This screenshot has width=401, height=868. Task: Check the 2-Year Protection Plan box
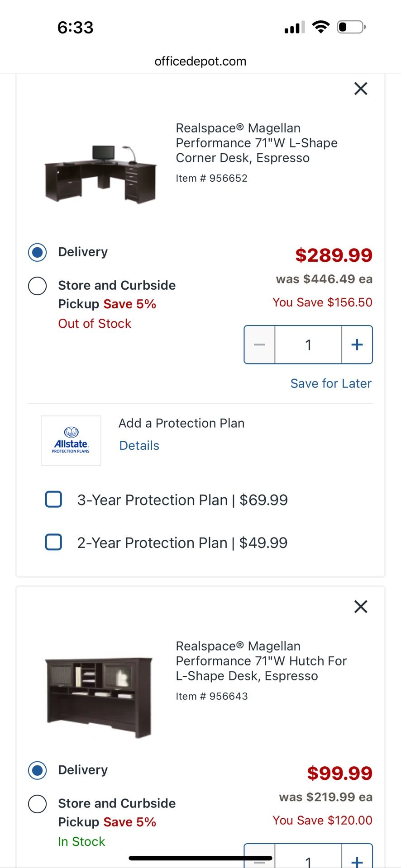(x=54, y=542)
